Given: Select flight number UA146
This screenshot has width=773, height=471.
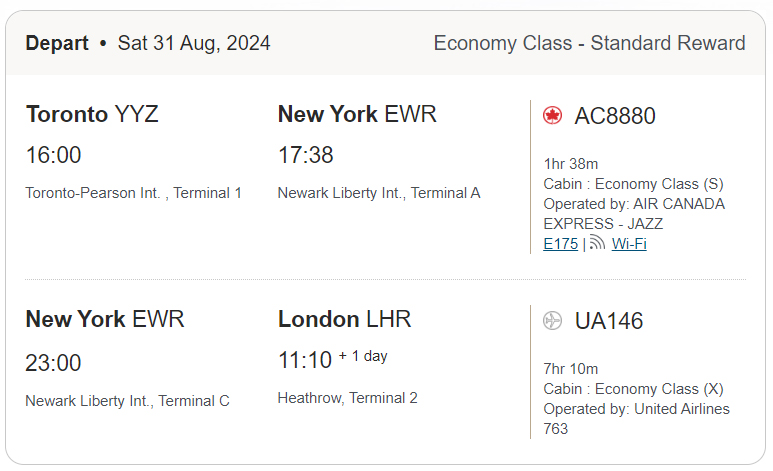Looking at the screenshot, I should tap(609, 321).
